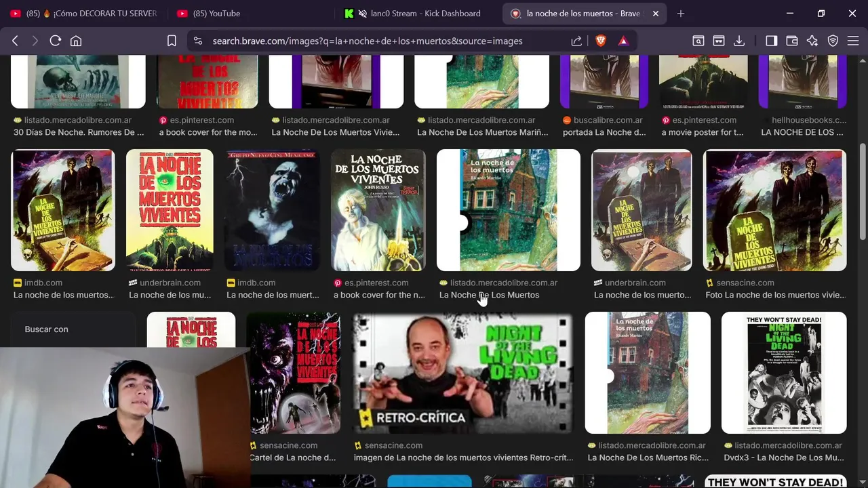Open Brave Rewards triangle icon
Screen dimensions: 868x488
tap(623, 41)
